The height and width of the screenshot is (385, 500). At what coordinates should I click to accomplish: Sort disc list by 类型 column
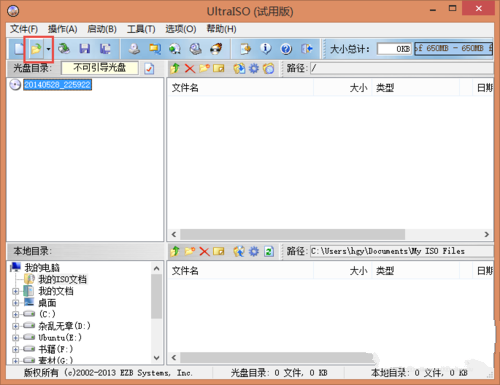(x=415, y=88)
